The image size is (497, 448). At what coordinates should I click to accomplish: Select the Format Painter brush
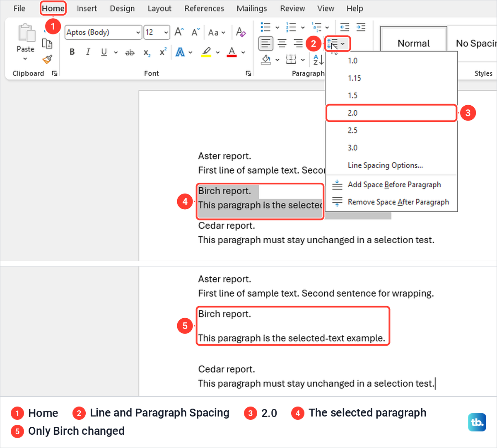(x=47, y=59)
